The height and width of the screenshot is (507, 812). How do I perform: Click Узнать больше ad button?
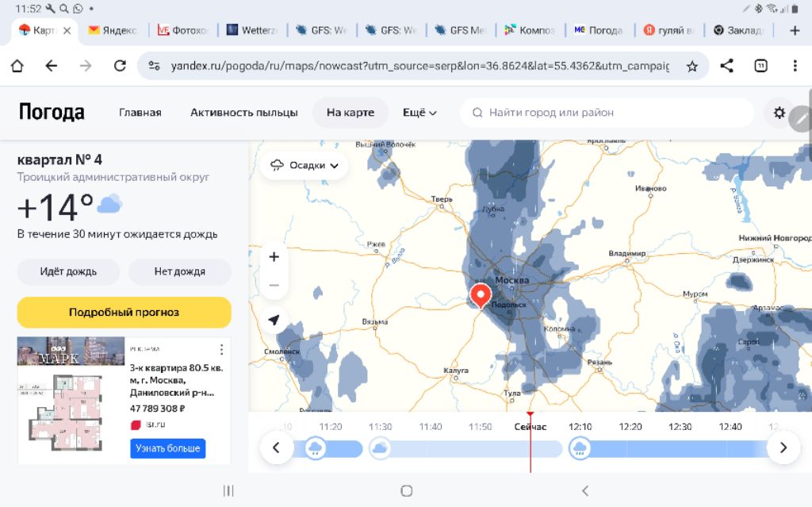167,448
